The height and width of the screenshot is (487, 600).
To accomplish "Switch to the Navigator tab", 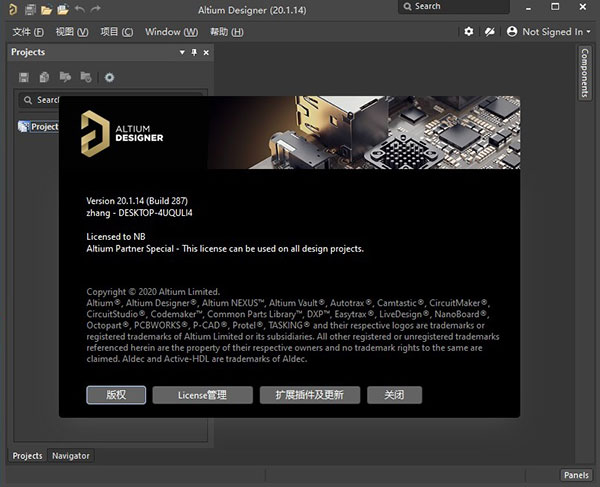I will (x=71, y=456).
